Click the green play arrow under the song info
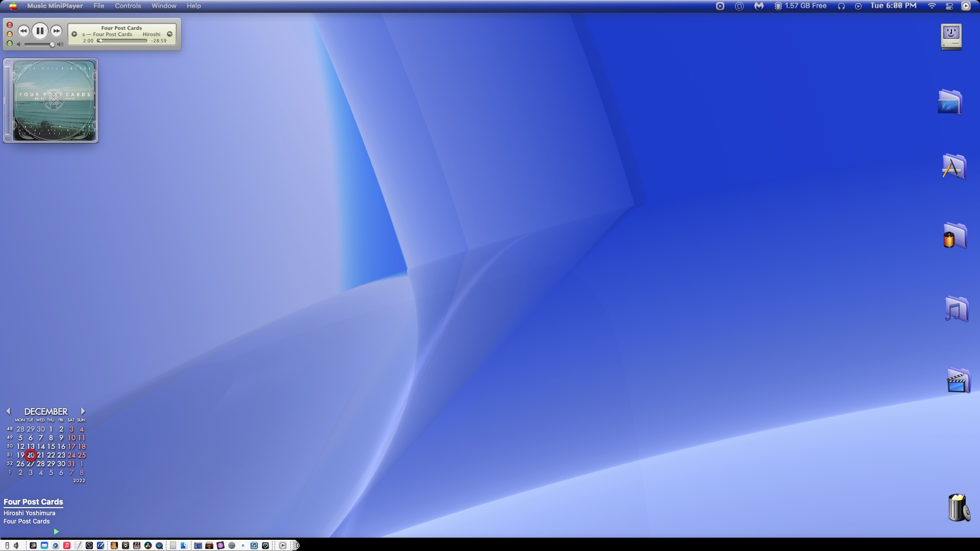980x551 pixels. pos(56,532)
